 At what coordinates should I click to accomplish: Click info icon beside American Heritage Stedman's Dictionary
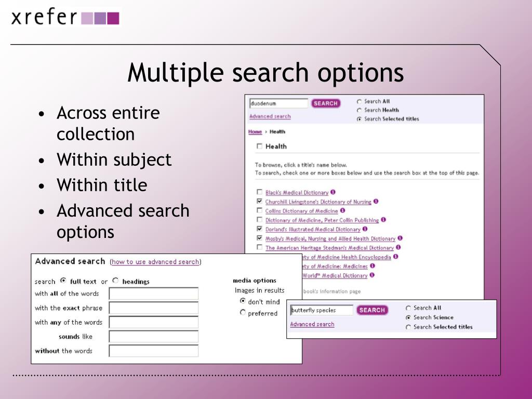[398, 247]
